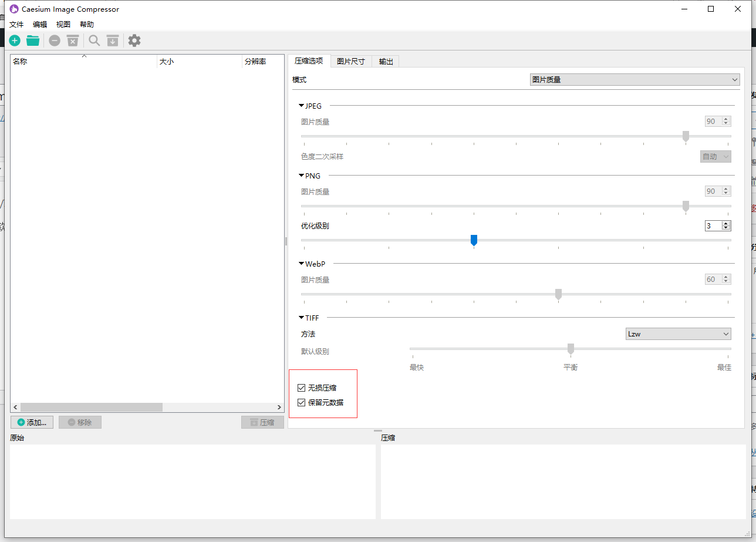Click the green add files toolbar icon
The image size is (756, 542).
tap(15, 41)
